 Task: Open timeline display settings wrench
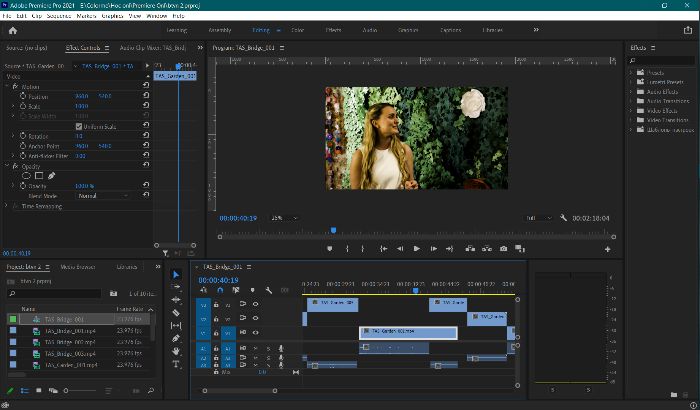pos(269,290)
